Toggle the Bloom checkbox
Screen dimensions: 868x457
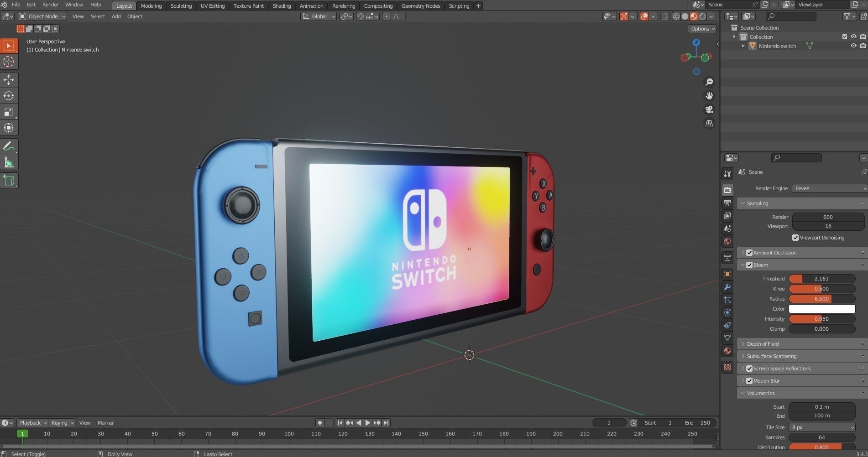click(749, 265)
